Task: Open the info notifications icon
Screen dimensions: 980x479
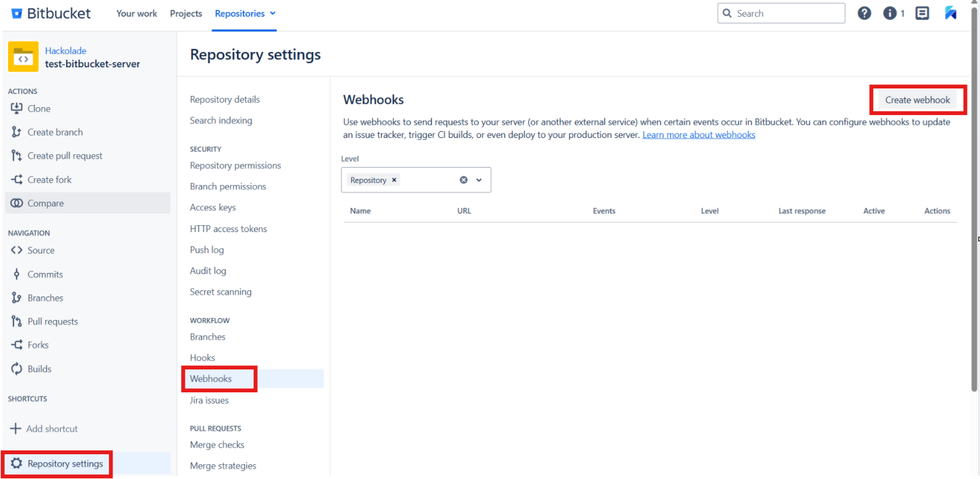Action: pos(890,13)
